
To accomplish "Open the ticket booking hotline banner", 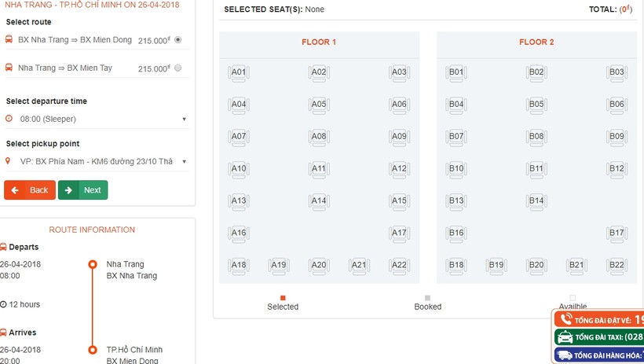I will 598,319.
